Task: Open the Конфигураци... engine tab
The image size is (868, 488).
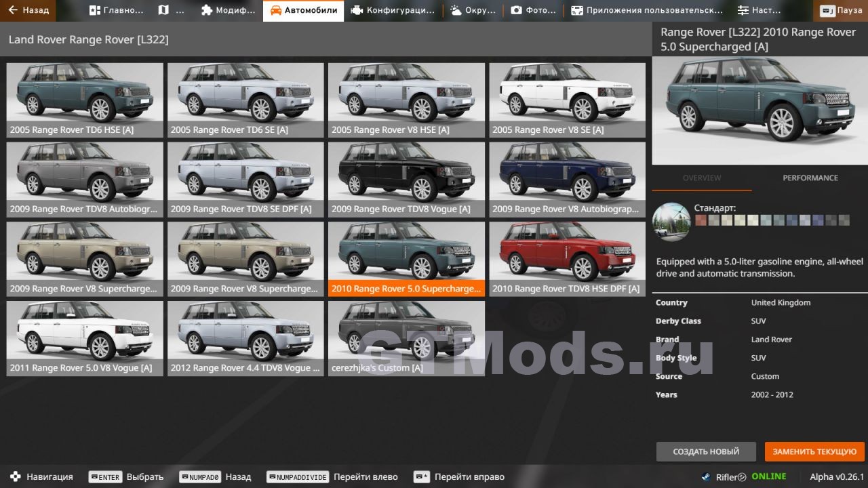Action: coord(393,10)
